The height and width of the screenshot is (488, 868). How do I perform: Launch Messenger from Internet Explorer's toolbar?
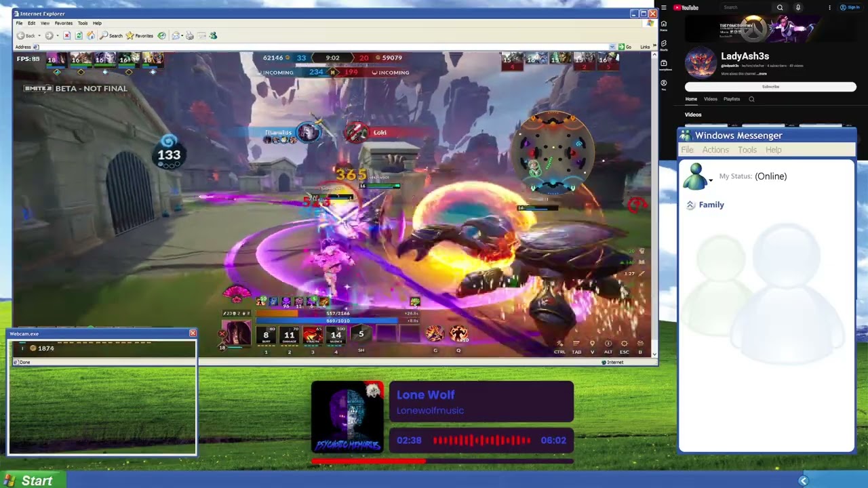click(x=213, y=35)
